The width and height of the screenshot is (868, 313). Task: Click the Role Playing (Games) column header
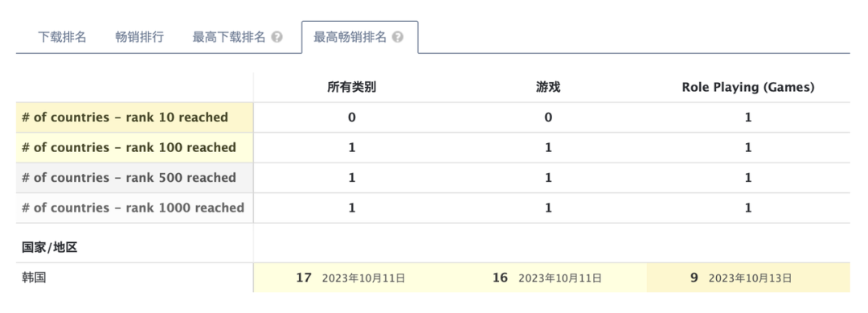(x=748, y=87)
